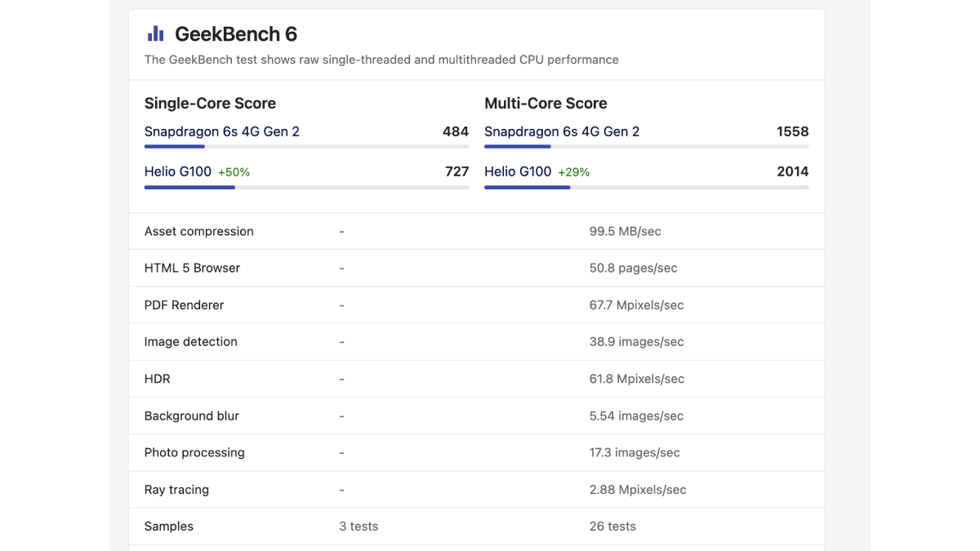Screen dimensions: 980x551
Task: Open Snapdragon 6s 4G Gen 2 single-core link
Action: point(222,131)
